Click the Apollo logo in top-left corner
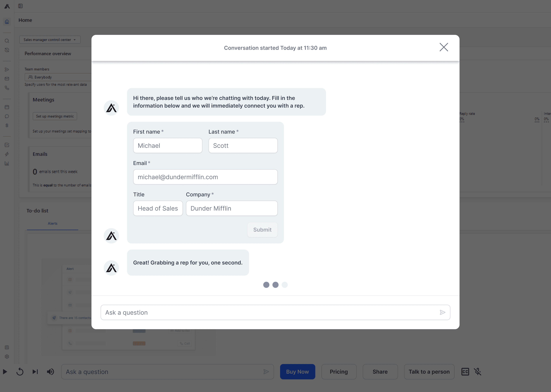This screenshot has width=551, height=392. tap(7, 6)
